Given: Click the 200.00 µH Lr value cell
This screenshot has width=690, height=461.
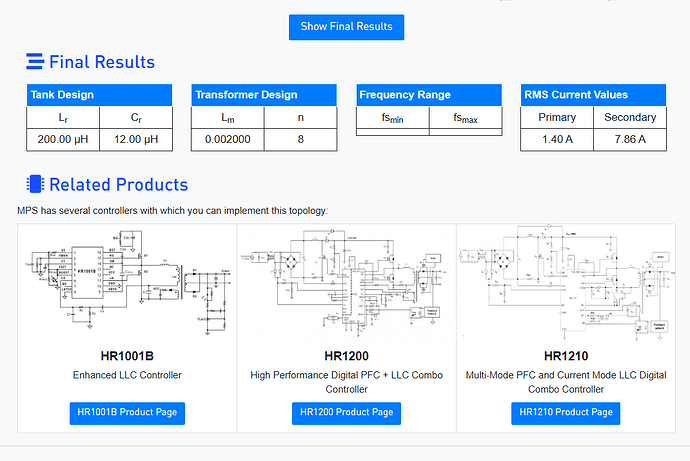Looking at the screenshot, I should [63, 139].
